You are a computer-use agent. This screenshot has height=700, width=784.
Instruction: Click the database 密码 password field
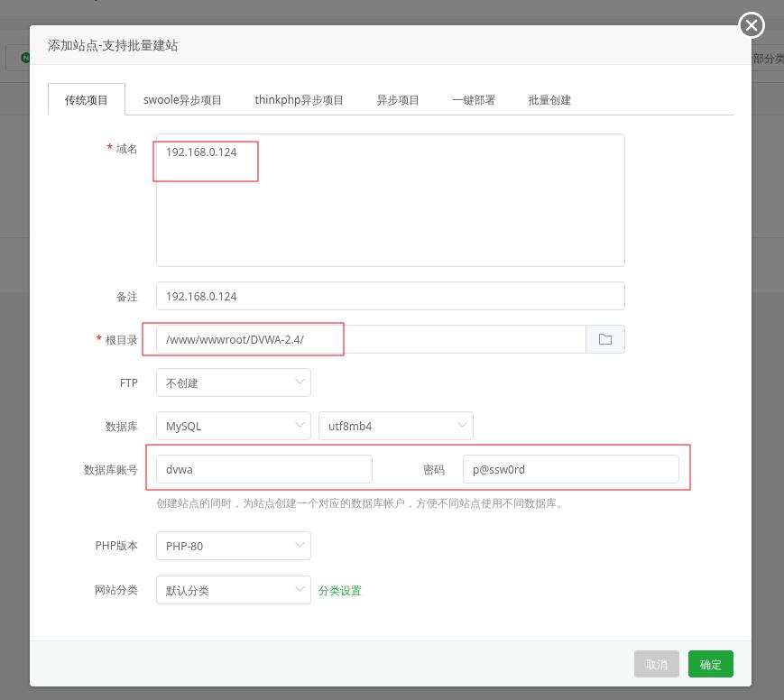pyautogui.click(x=570, y=469)
